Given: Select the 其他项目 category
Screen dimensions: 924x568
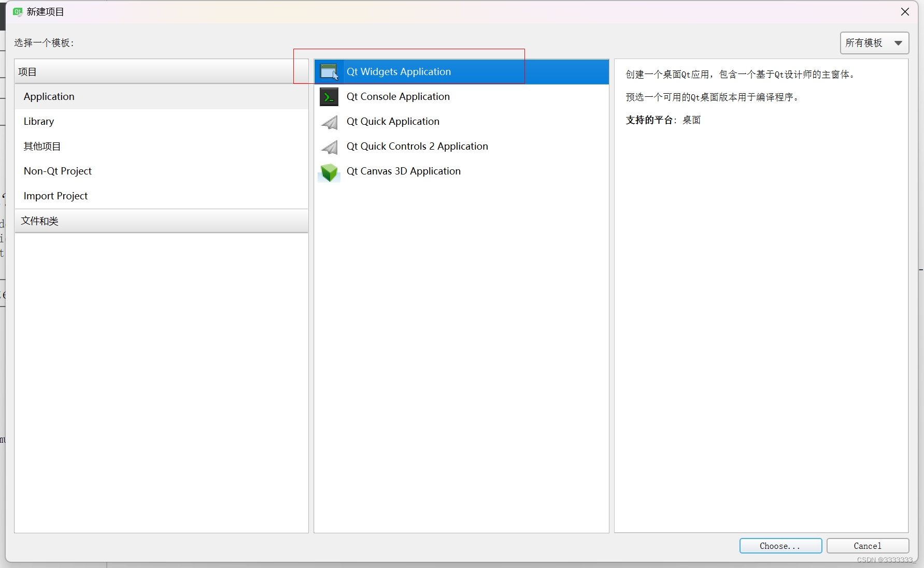Looking at the screenshot, I should coord(162,147).
